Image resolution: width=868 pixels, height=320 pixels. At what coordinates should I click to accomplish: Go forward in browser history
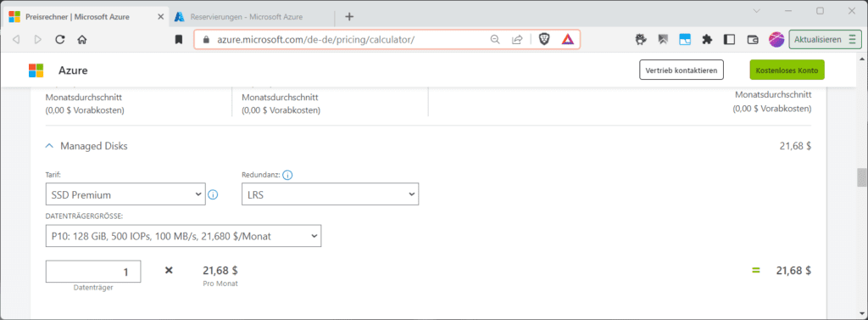37,39
